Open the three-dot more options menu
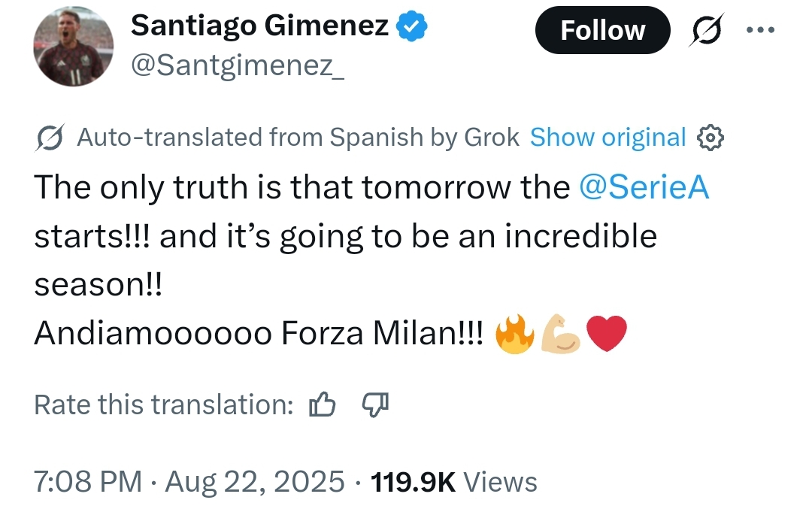 click(x=759, y=32)
